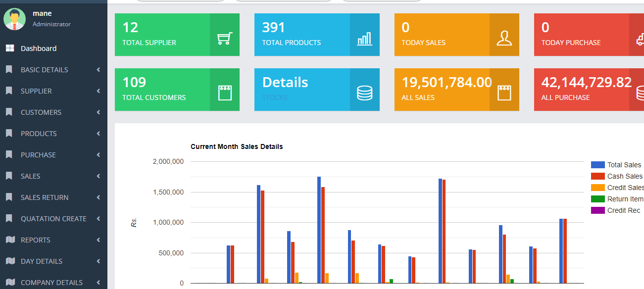Open the Purchase sidebar menu

(38, 155)
